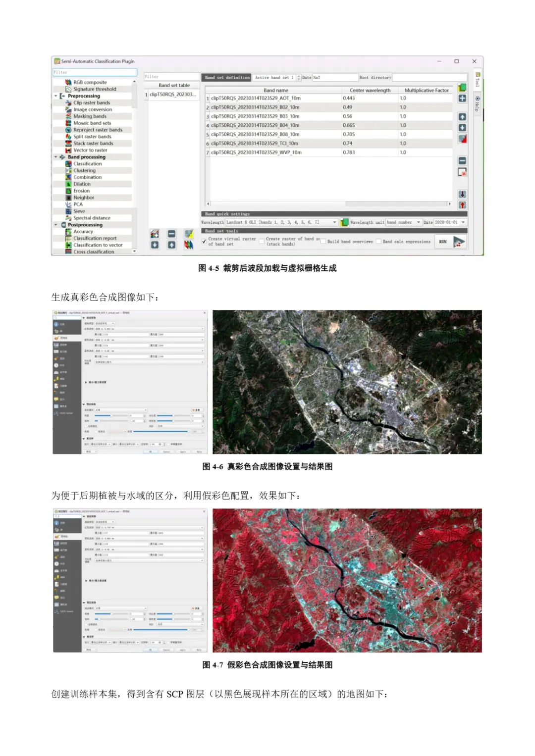
Task: Click Multiplicative Factor column header
Action: coord(426,90)
